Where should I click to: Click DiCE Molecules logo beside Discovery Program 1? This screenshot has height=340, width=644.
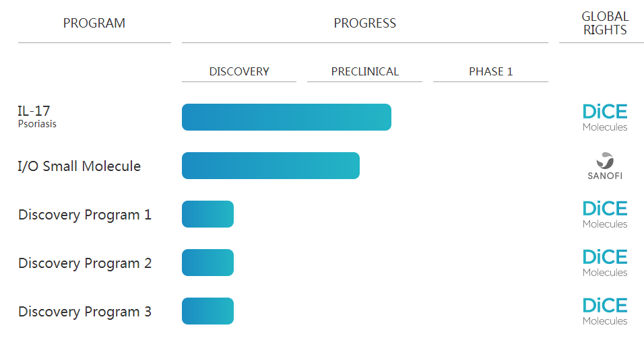pyautogui.click(x=605, y=214)
